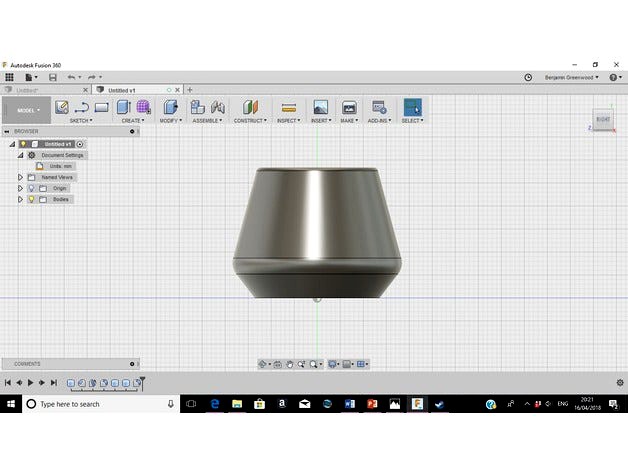Click the Create Sketch icon
The height and width of the screenshot is (472, 628).
point(62,107)
